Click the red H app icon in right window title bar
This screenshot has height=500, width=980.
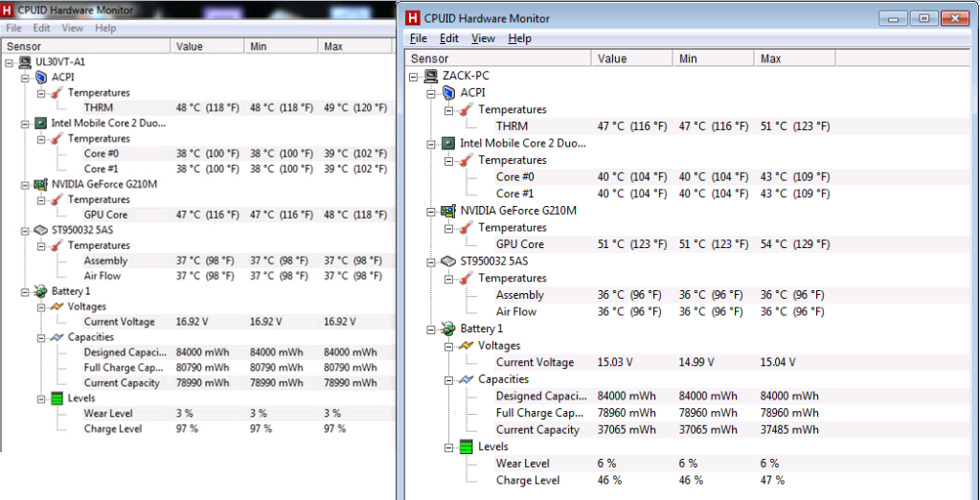point(413,19)
